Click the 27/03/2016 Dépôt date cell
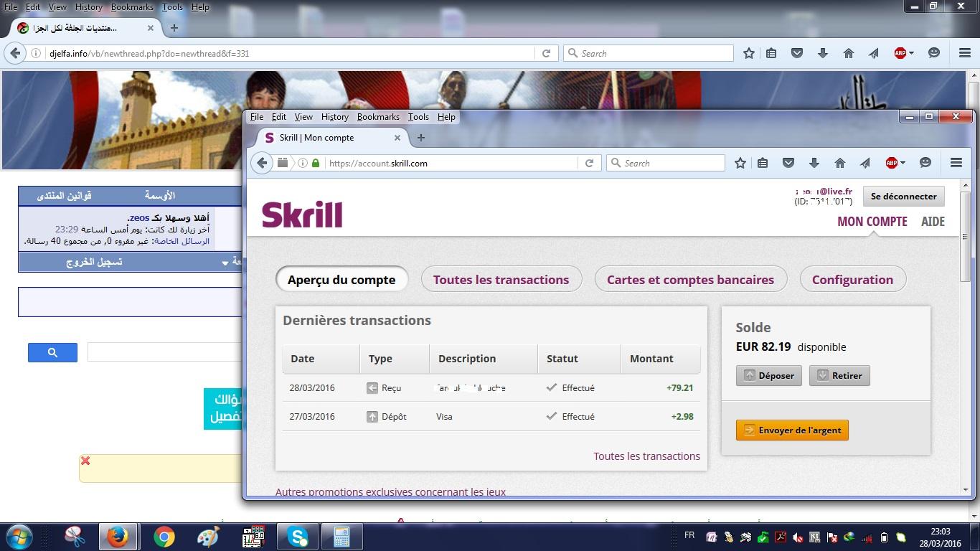This screenshot has height=551, width=980. (x=312, y=417)
